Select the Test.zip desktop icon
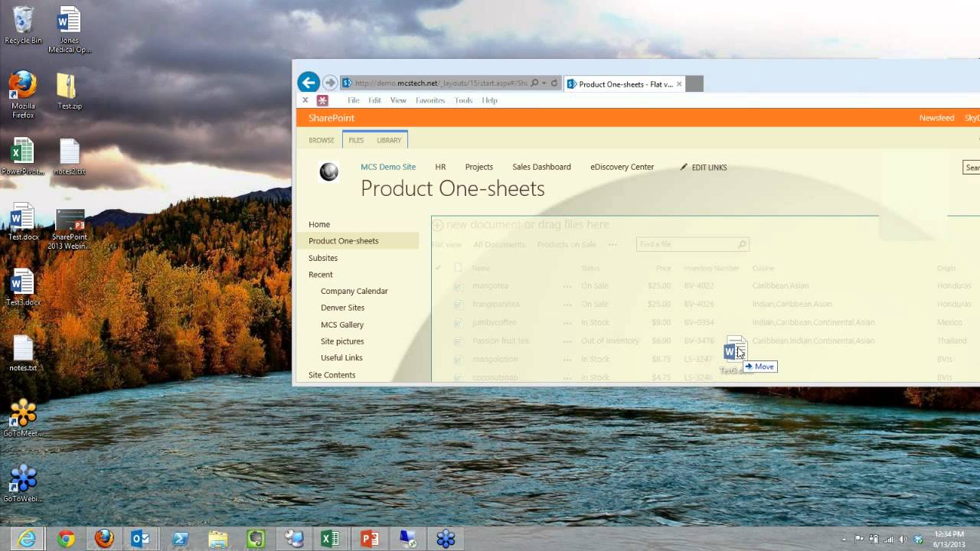The image size is (980, 551). [69, 91]
